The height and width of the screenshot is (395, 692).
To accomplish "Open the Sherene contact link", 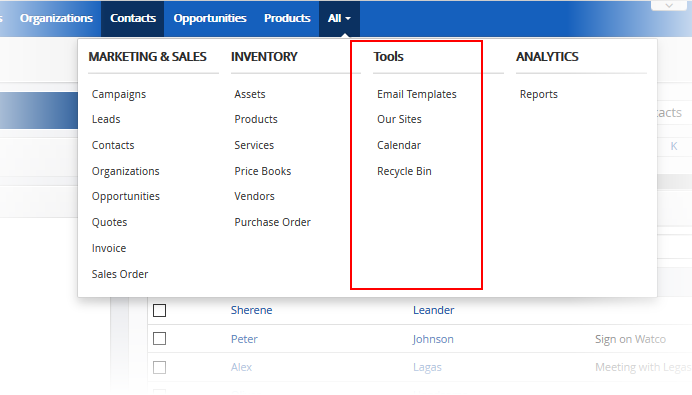I will pyautogui.click(x=252, y=310).
